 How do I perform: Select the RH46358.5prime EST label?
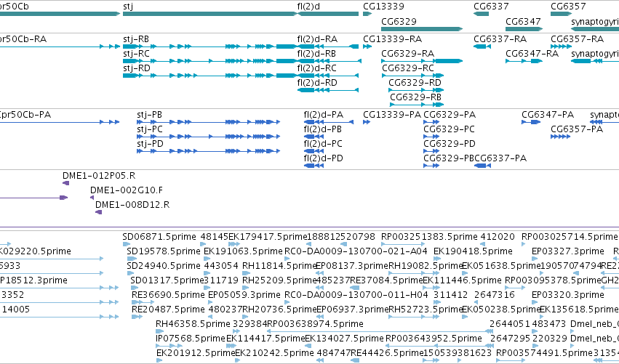193,324
